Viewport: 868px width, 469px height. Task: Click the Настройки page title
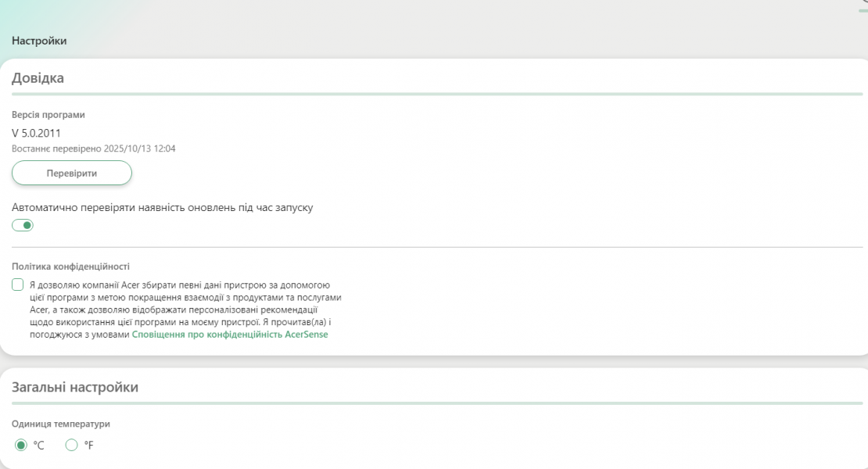39,41
